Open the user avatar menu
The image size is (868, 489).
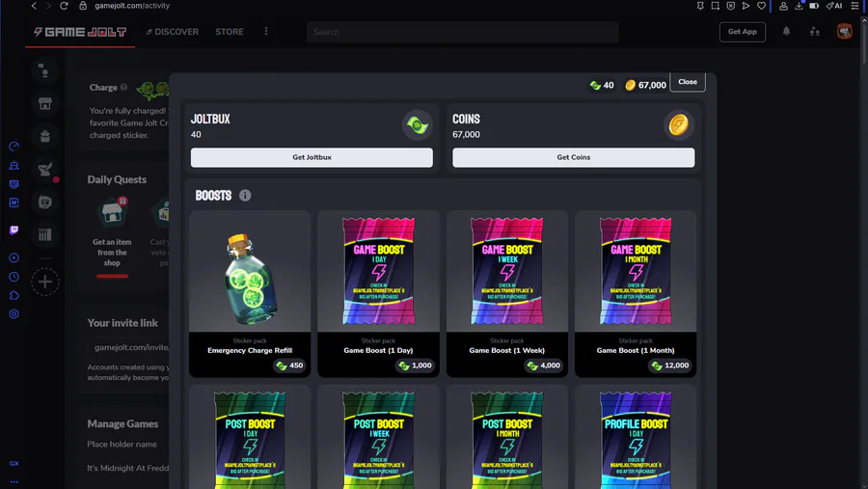(844, 32)
